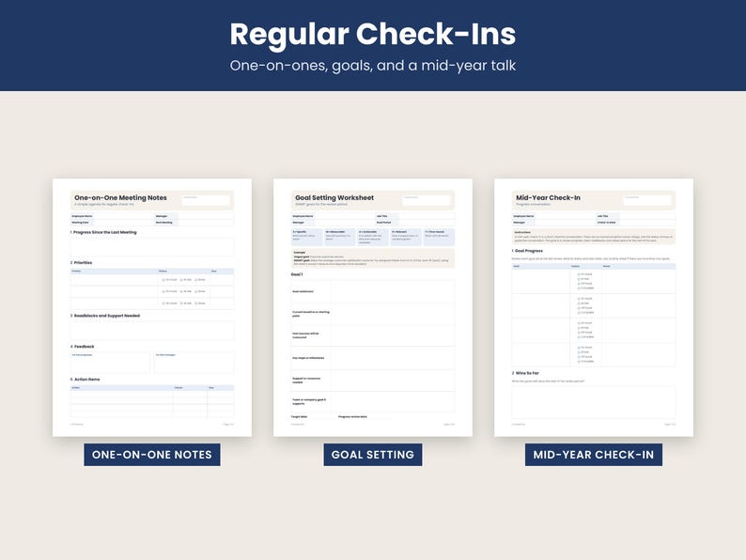Click the "S = Specific" SMART box
The height and width of the screenshot is (560, 746).
tap(306, 237)
